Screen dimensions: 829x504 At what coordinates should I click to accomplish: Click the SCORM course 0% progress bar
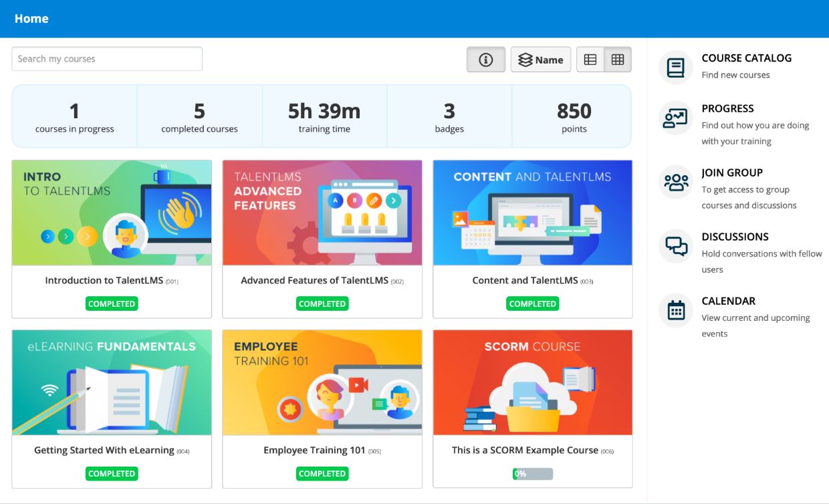point(533,474)
